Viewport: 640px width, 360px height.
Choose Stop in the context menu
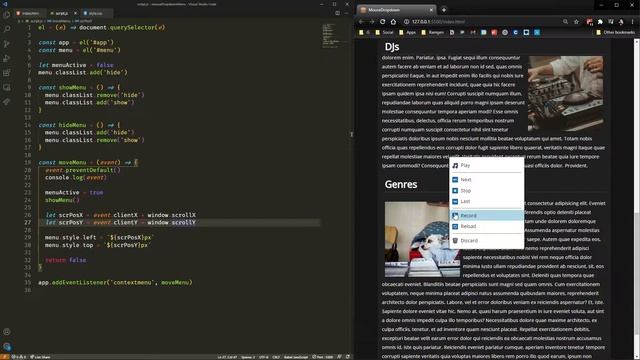click(x=487, y=191)
